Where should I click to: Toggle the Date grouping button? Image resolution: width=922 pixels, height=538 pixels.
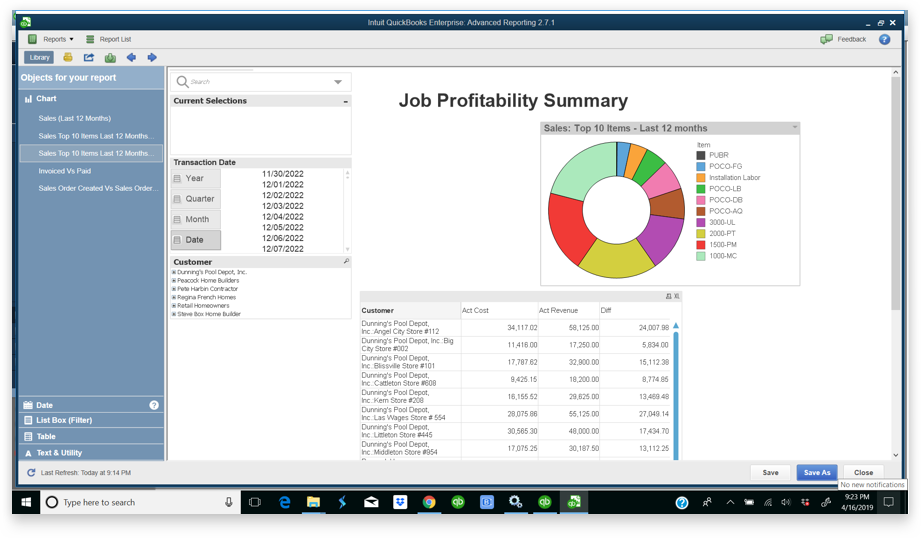(196, 240)
